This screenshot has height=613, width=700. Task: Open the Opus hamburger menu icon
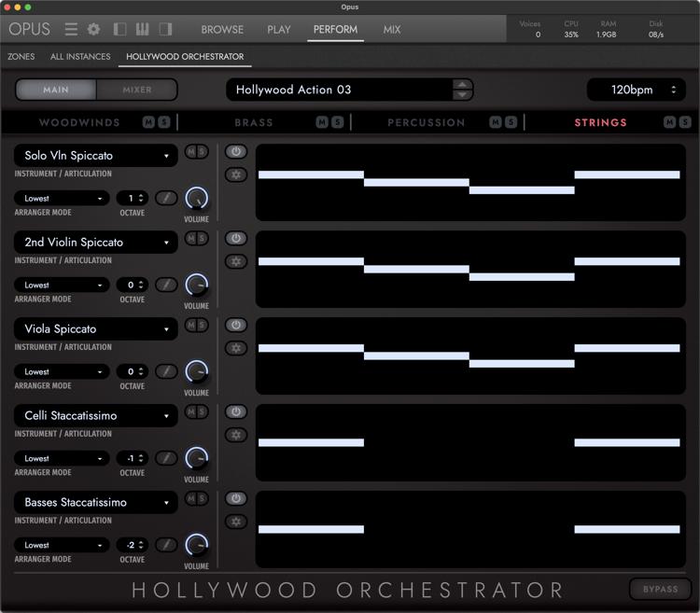click(71, 30)
